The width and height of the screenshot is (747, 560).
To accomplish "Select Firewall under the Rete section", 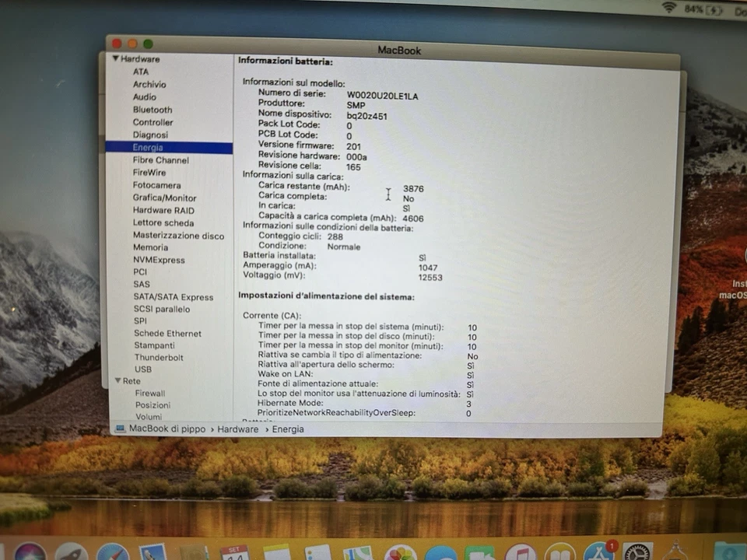I will pos(149,393).
